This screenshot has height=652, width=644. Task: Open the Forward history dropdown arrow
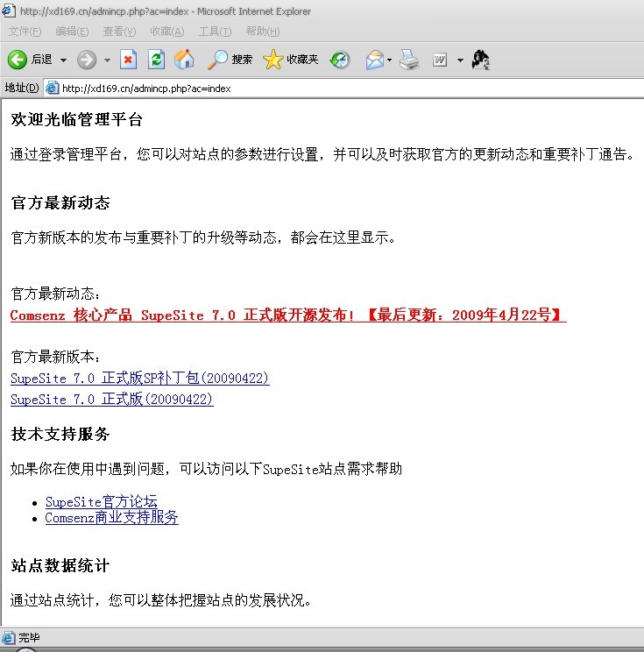(x=107, y=60)
